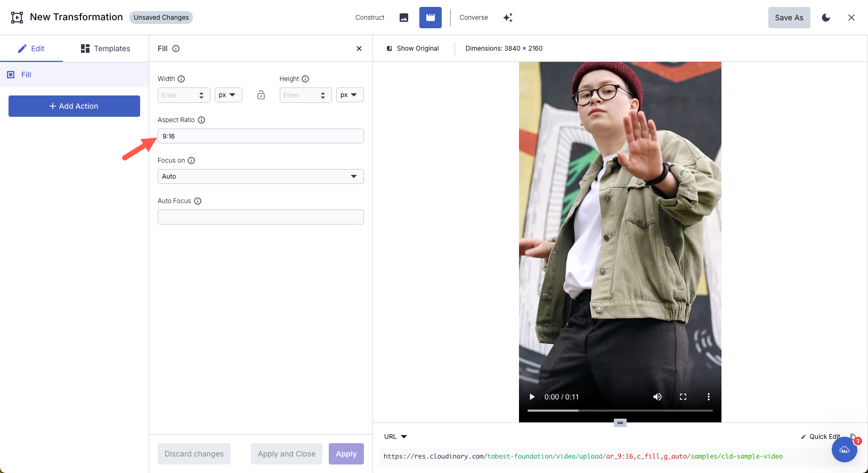Viewport: 868px width, 473px height.
Task: Open the Edit tab
Action: (x=31, y=49)
